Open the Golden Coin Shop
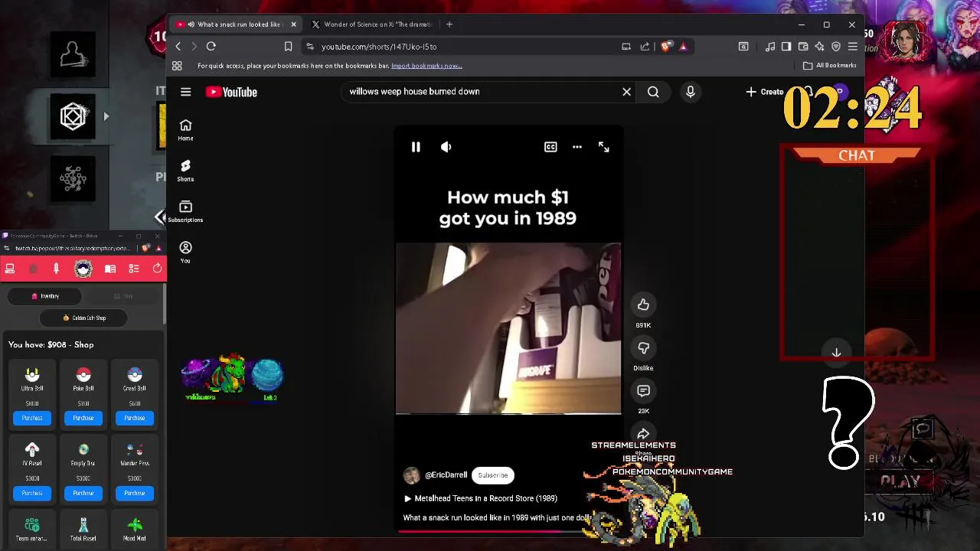This screenshot has height=551, width=980. click(84, 318)
